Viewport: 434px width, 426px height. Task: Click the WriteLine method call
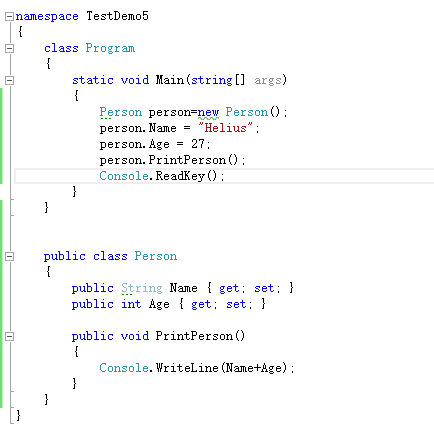tap(187, 368)
